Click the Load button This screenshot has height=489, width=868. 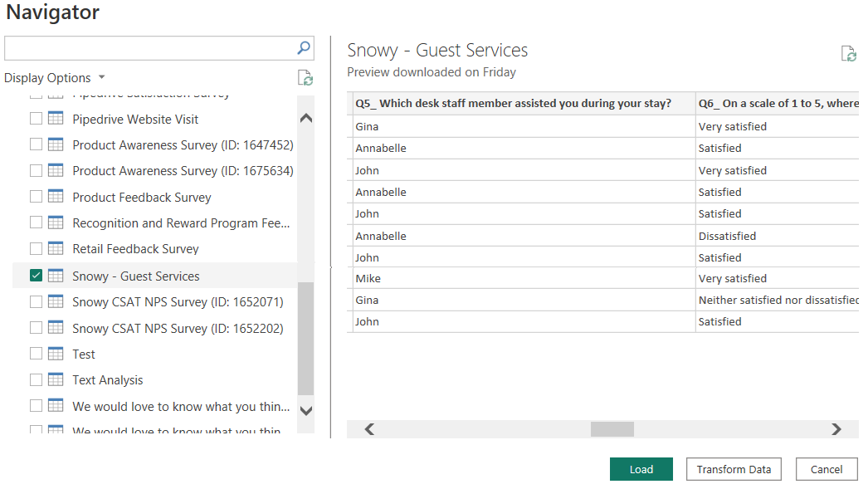[641, 469]
